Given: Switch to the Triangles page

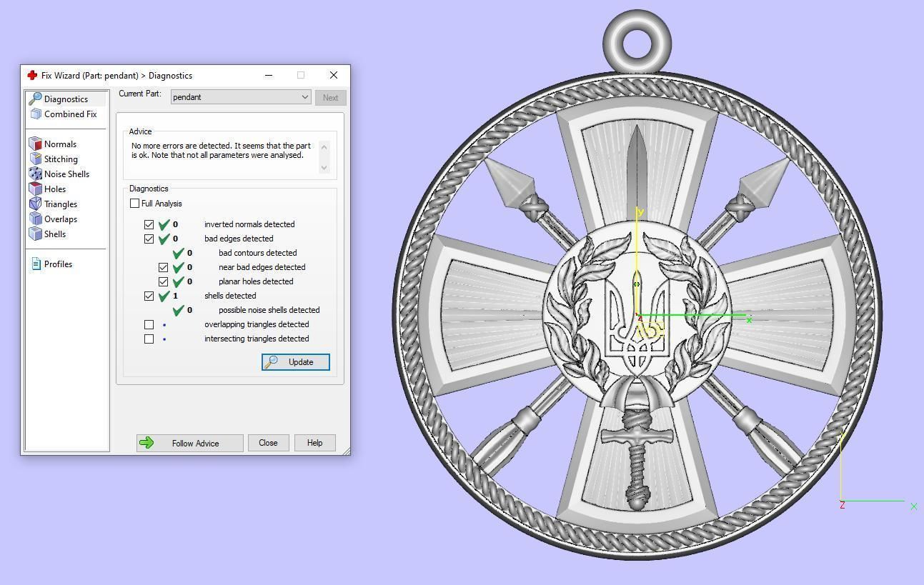Looking at the screenshot, I should coord(61,204).
